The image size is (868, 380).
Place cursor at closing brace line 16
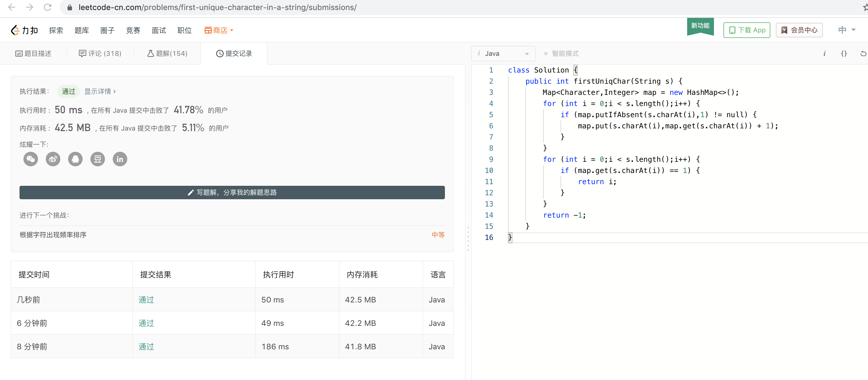click(x=510, y=237)
